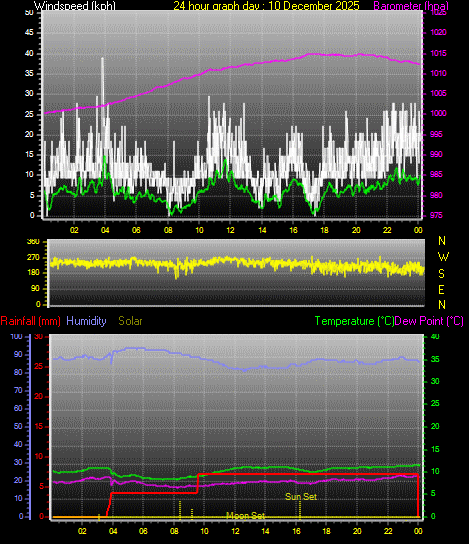Click the 'Humidity' legend label
The width and height of the screenshot is (469, 544).
[86, 321]
